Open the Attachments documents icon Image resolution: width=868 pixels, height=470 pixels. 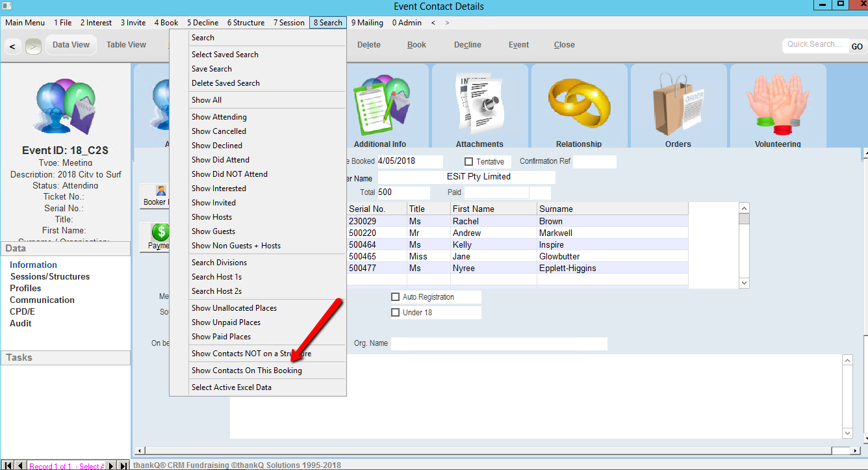click(479, 104)
